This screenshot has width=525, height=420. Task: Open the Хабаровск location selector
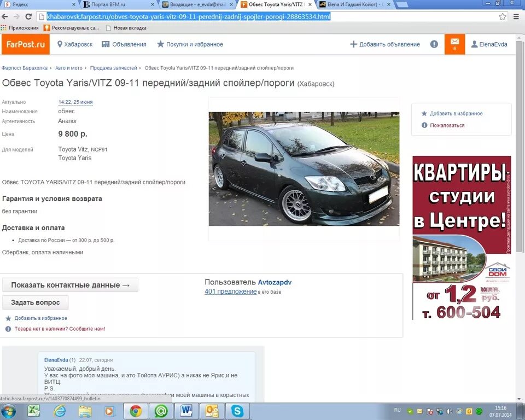75,44
